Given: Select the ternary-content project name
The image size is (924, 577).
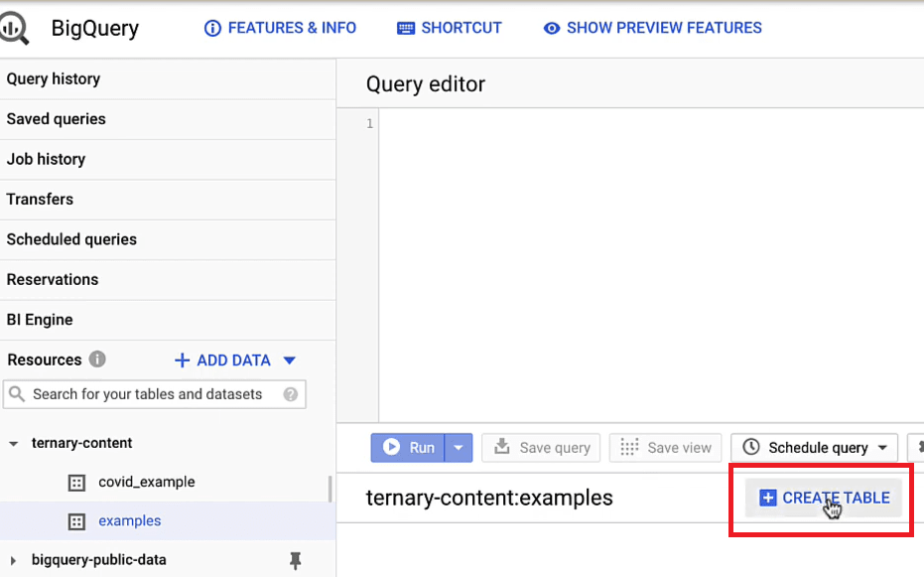Looking at the screenshot, I should pos(82,443).
